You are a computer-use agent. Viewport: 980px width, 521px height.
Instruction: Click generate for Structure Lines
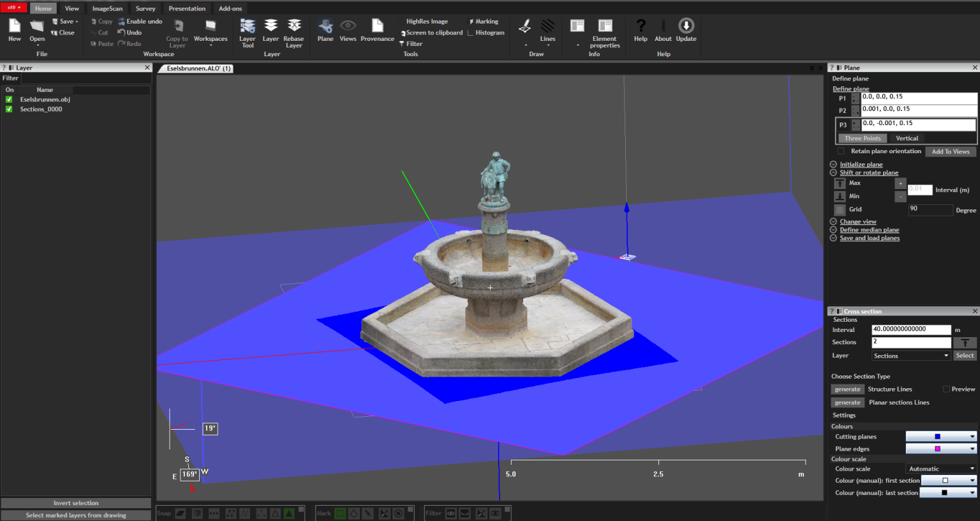click(847, 389)
